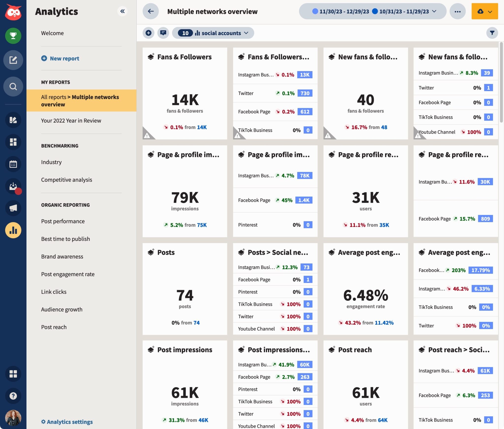Image resolution: width=504 pixels, height=429 pixels.
Task: Select the Amplify megaphone icon
Action: (x=13, y=208)
